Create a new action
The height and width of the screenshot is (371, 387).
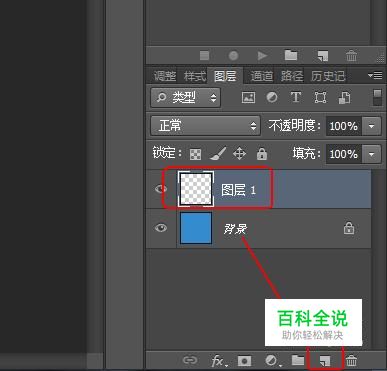323,56
